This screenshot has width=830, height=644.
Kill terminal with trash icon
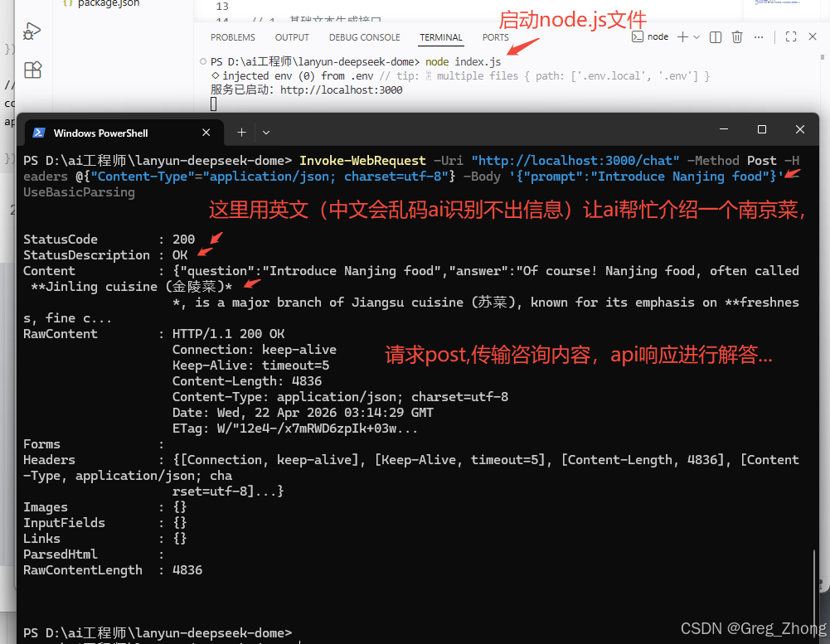(737, 37)
